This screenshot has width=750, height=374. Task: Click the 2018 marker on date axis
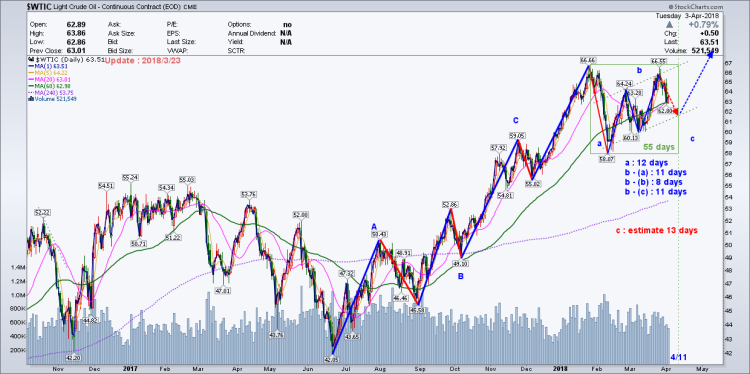point(560,369)
